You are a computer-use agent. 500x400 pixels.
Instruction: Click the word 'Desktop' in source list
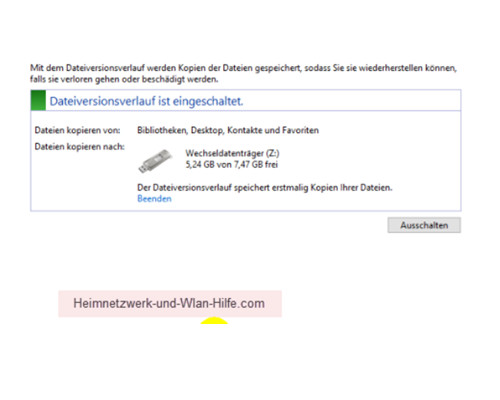click(x=207, y=130)
